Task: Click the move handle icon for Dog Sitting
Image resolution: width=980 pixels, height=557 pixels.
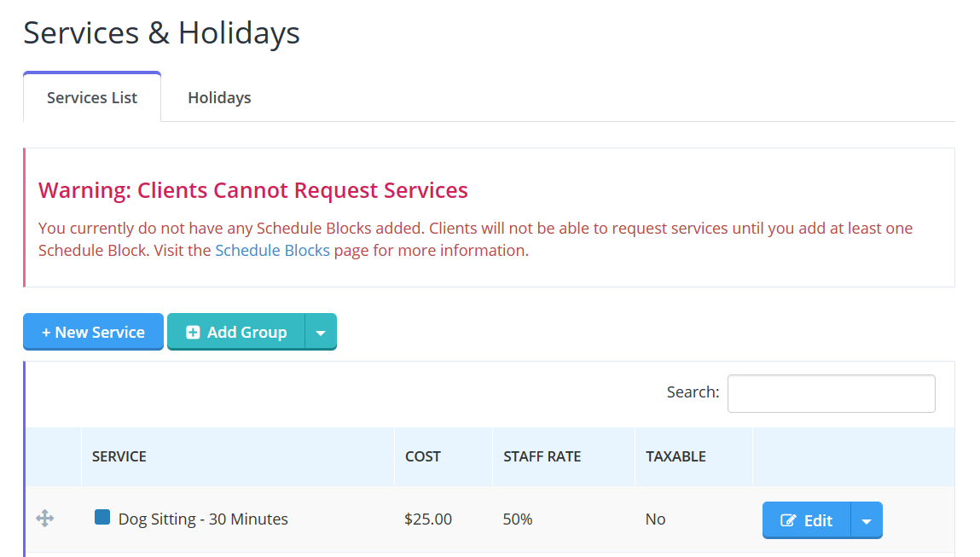Action: point(44,519)
